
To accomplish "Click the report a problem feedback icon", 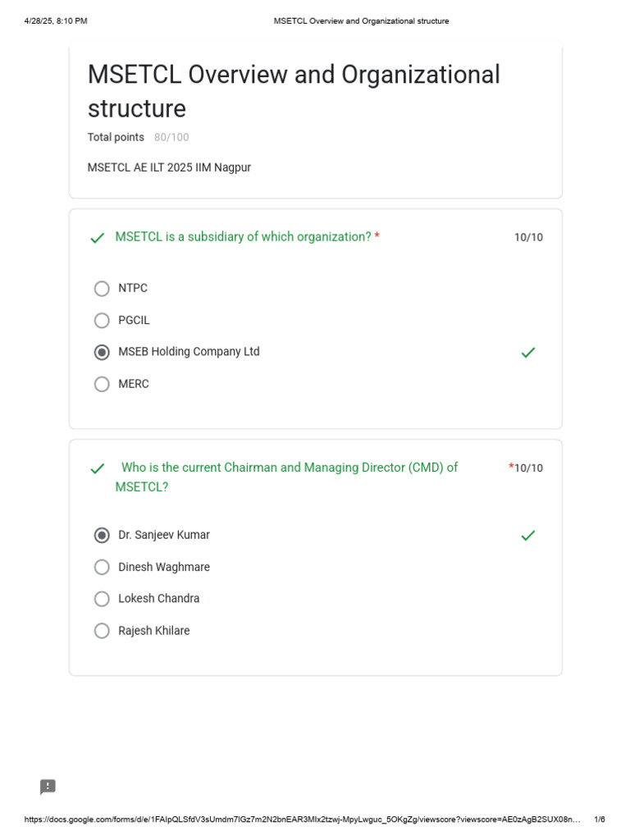I will 48,787.
